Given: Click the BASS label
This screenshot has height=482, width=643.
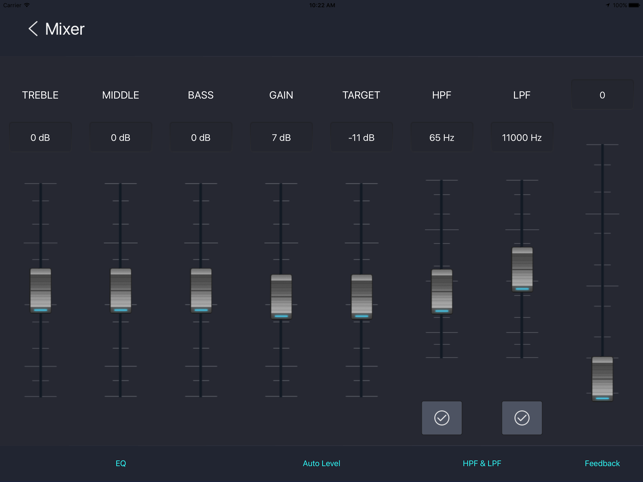Looking at the screenshot, I should coord(201,95).
